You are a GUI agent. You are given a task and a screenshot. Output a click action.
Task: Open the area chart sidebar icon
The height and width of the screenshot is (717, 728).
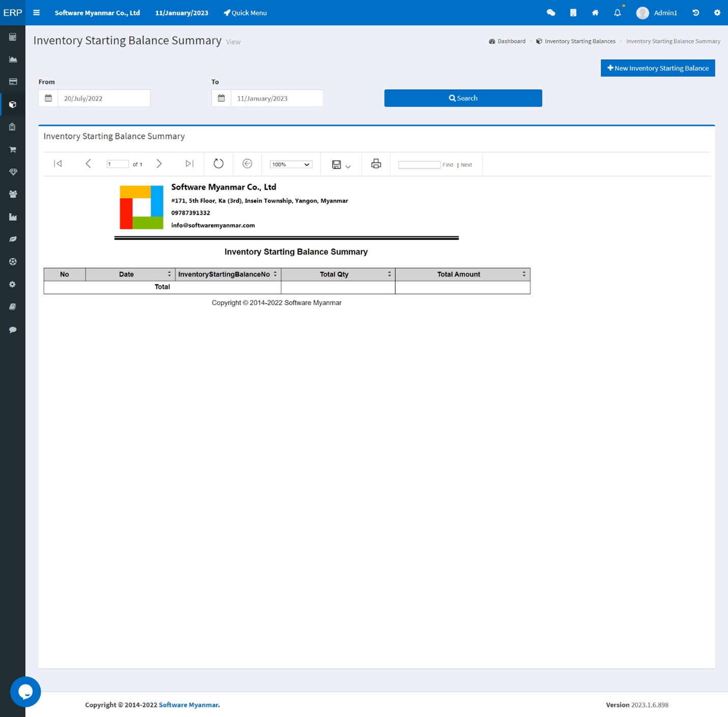coord(13,60)
